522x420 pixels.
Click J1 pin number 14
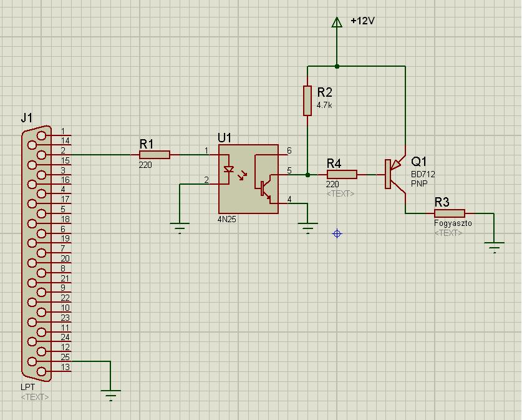[65, 140]
